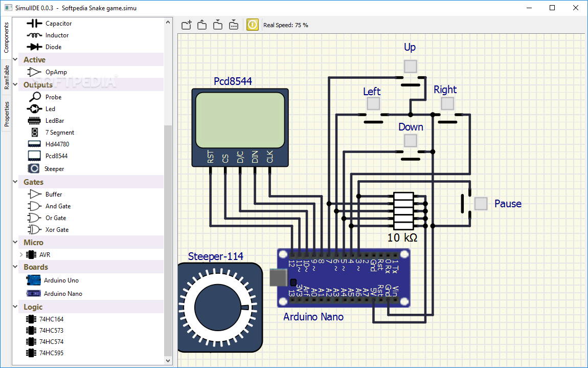Screen dimensions: 588x368
Task: Push the Down button in circuit
Action: [x=410, y=140]
